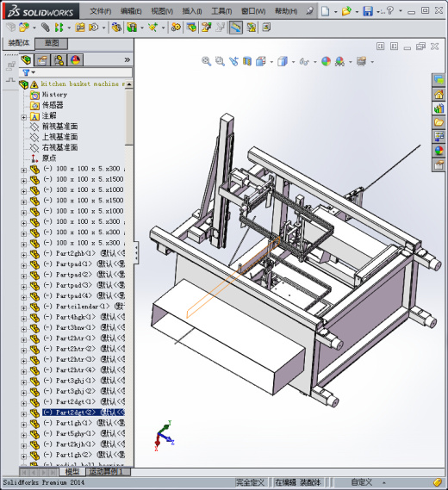Select the Mate paperclip tool
The height and width of the screenshot is (490, 448).
pos(45,28)
